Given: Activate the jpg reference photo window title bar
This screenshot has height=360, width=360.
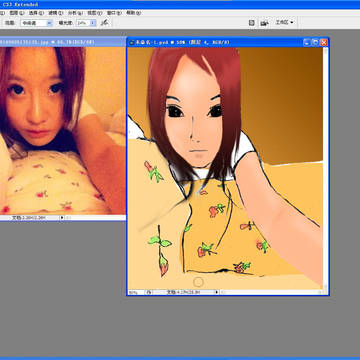Looking at the screenshot, I should point(63,42).
